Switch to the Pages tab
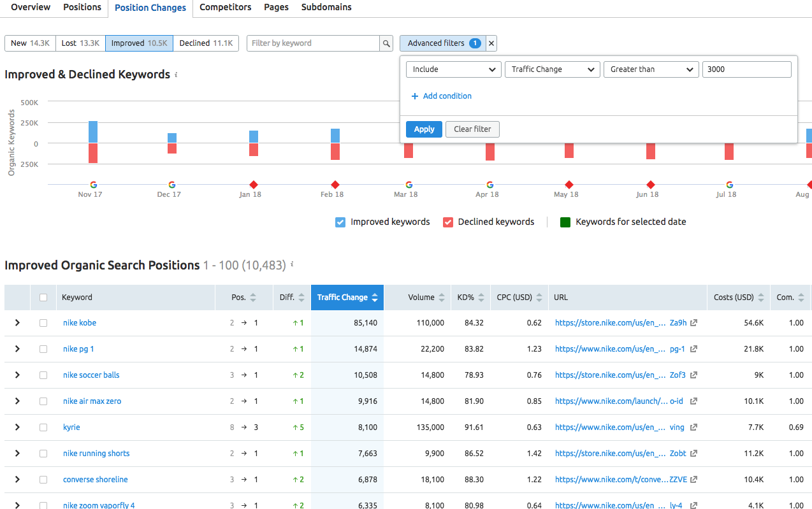The width and height of the screenshot is (812, 509). 276,7
